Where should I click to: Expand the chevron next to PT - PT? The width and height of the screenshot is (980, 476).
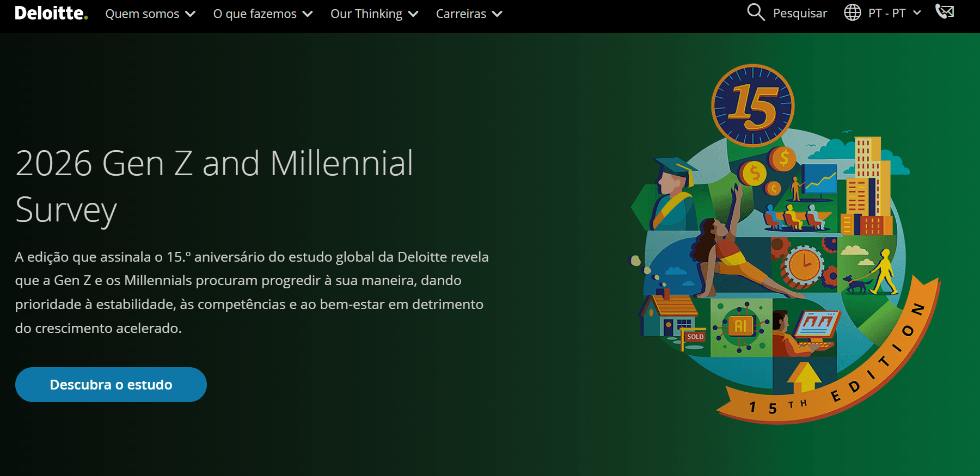(x=917, y=13)
